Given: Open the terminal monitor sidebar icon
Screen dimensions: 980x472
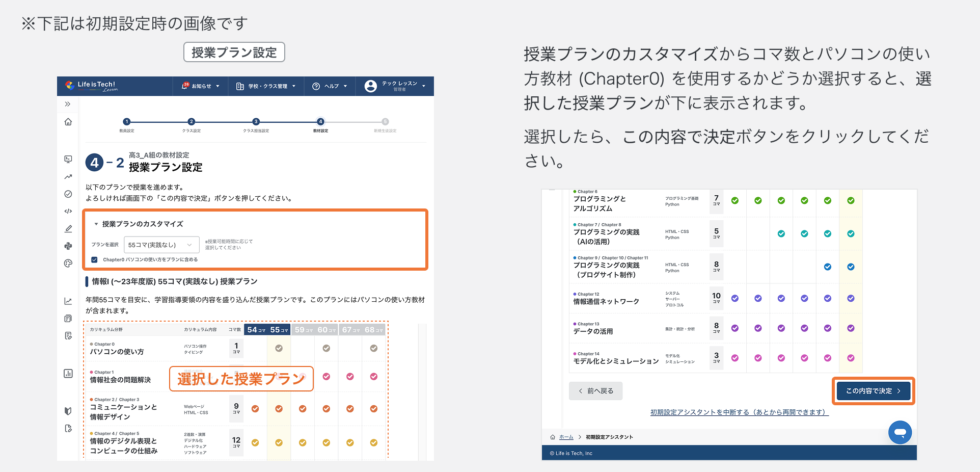Looking at the screenshot, I should click(x=68, y=159).
